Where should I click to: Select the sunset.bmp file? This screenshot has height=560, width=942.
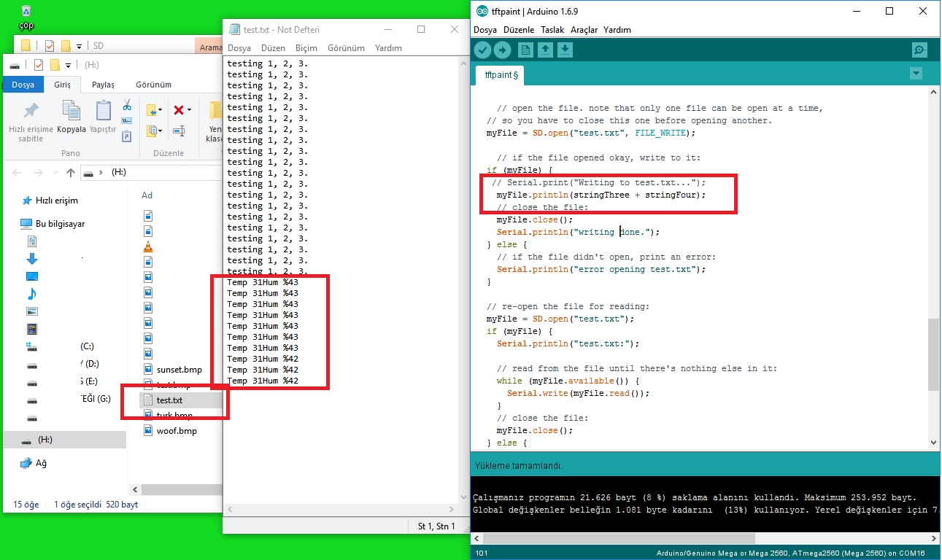(x=172, y=370)
